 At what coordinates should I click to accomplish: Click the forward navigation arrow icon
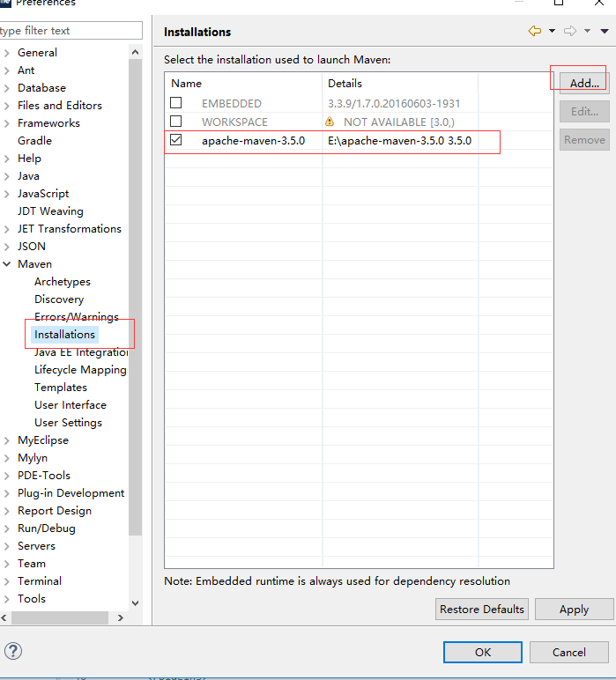570,31
